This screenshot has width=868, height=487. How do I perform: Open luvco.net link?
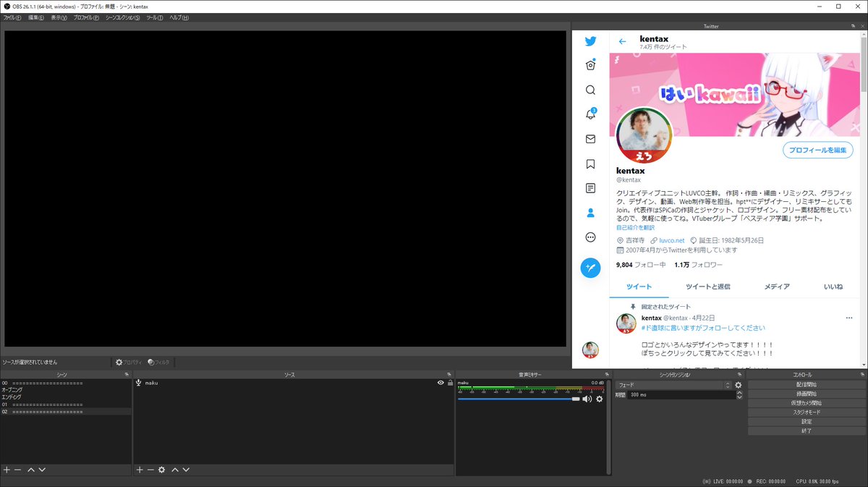(671, 240)
